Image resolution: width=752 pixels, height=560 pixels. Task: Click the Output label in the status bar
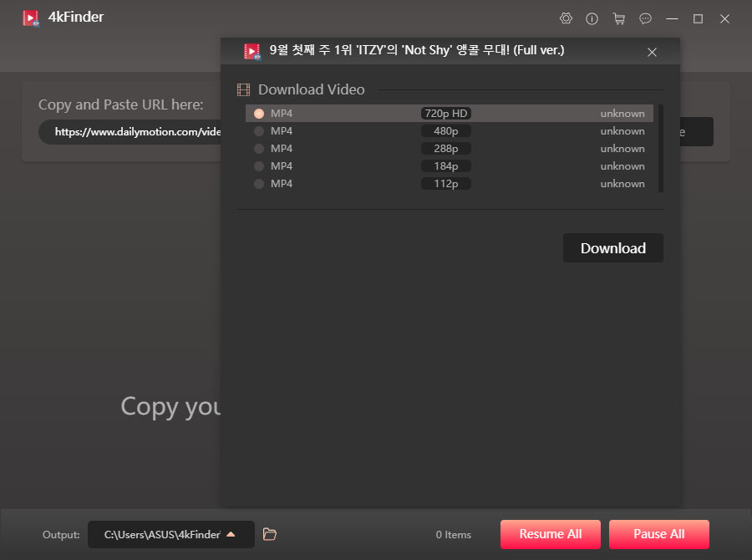point(60,534)
